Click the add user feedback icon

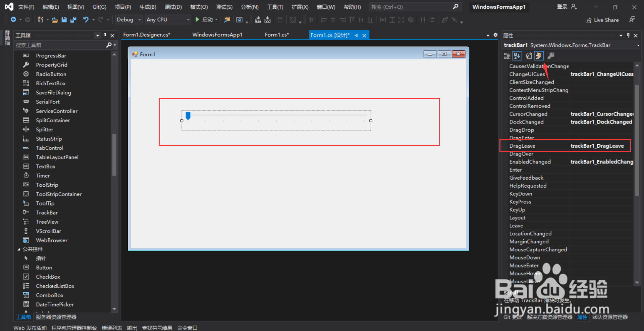coord(632,20)
